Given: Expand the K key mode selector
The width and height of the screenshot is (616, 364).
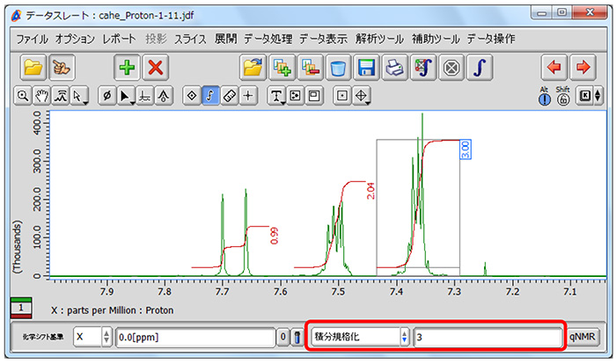Looking at the screenshot, I should point(598,96).
